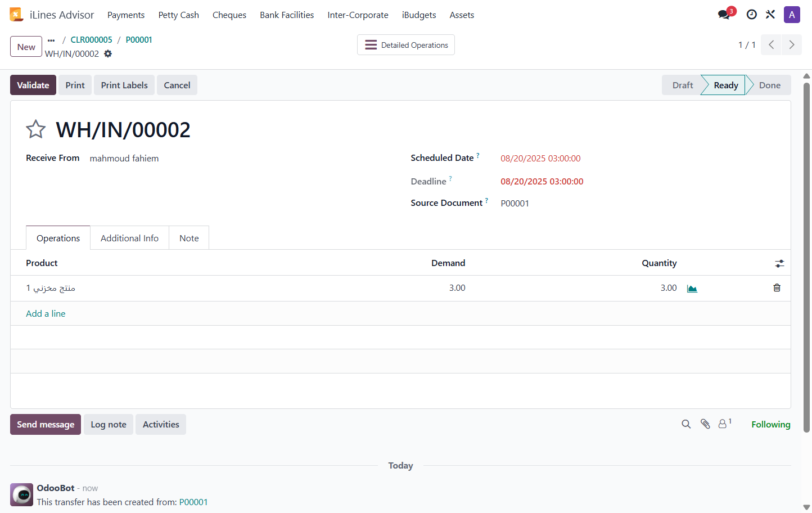Image resolution: width=812 pixels, height=513 pixels.
Task: Open the debug tools icon
Action: pos(770,15)
